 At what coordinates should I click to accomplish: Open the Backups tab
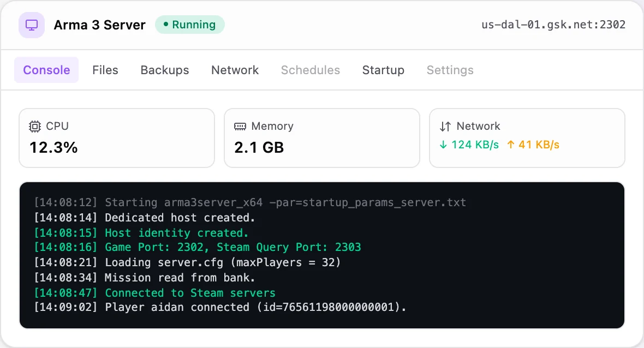(x=165, y=70)
